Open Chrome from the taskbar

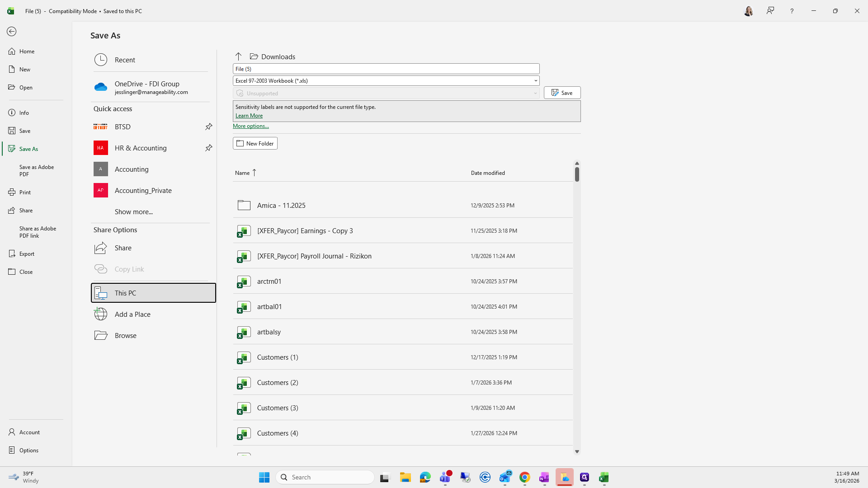tap(524, 477)
